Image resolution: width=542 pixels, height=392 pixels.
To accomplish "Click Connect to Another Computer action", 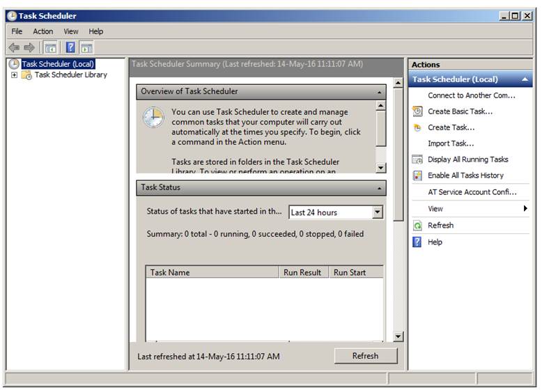I will [x=472, y=95].
